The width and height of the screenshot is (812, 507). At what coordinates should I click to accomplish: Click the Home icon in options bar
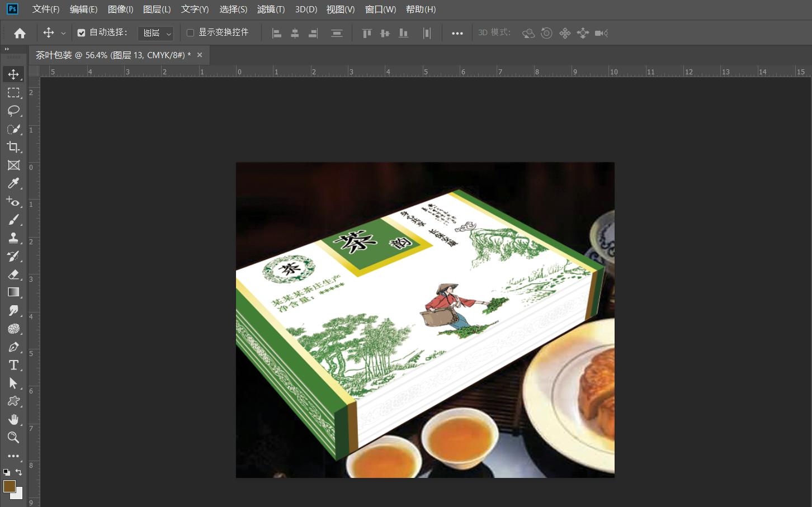coord(19,33)
